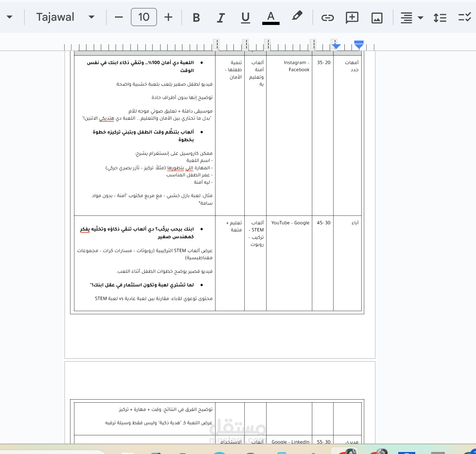
Task: Toggle italic formatting
Action: [x=221, y=18]
